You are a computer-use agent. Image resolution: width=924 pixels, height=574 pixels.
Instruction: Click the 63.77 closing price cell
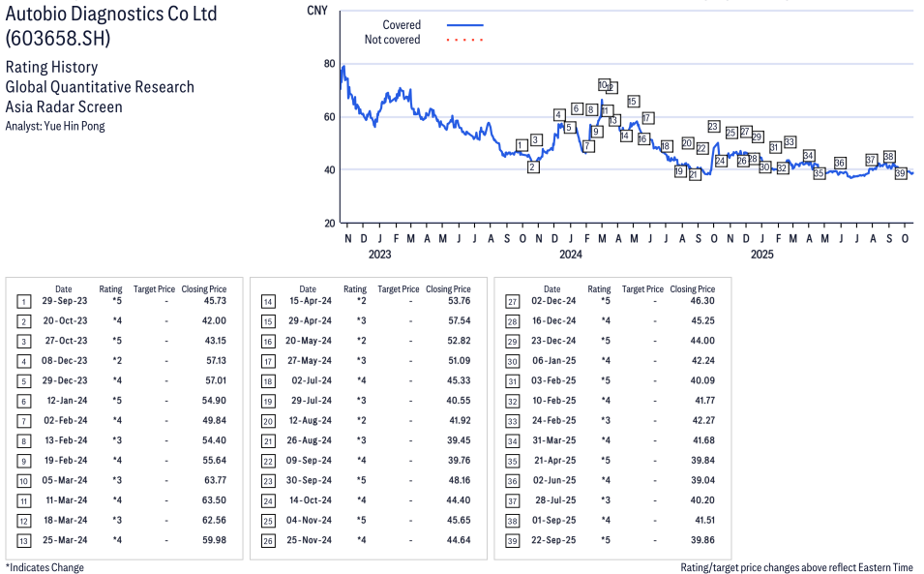click(209, 480)
